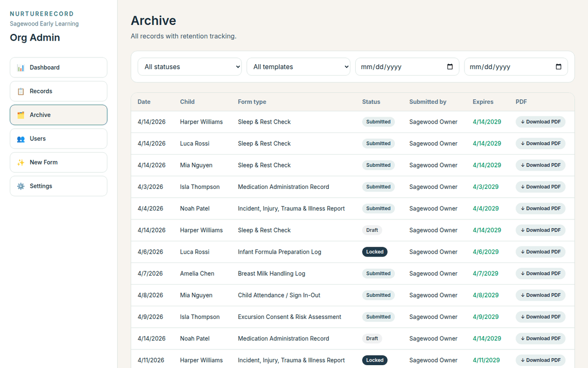The height and width of the screenshot is (368, 588).
Task: Download the PDF for Amelia Chen's Breast Milk log
Action: pyautogui.click(x=540, y=273)
